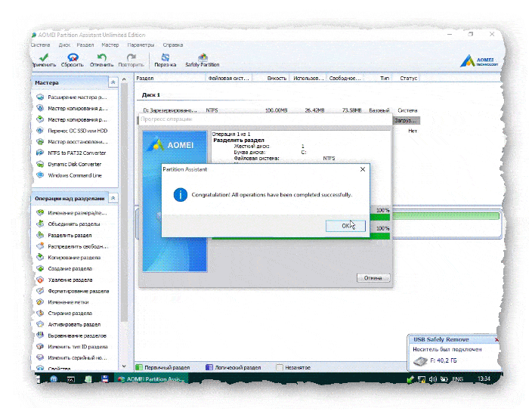Image resolution: width=532 pixels, height=411 pixels.
Task: Sort by Файловая система column header
Action: tap(228, 79)
